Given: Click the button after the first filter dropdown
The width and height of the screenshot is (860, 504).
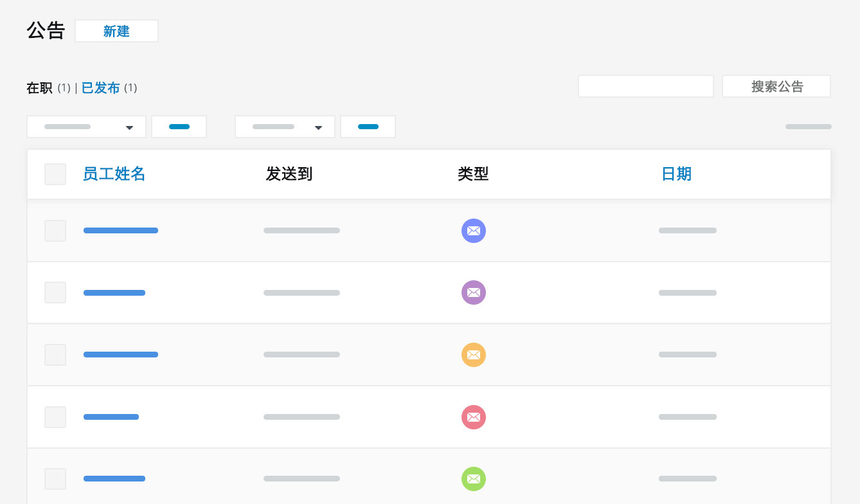Looking at the screenshot, I should [179, 127].
